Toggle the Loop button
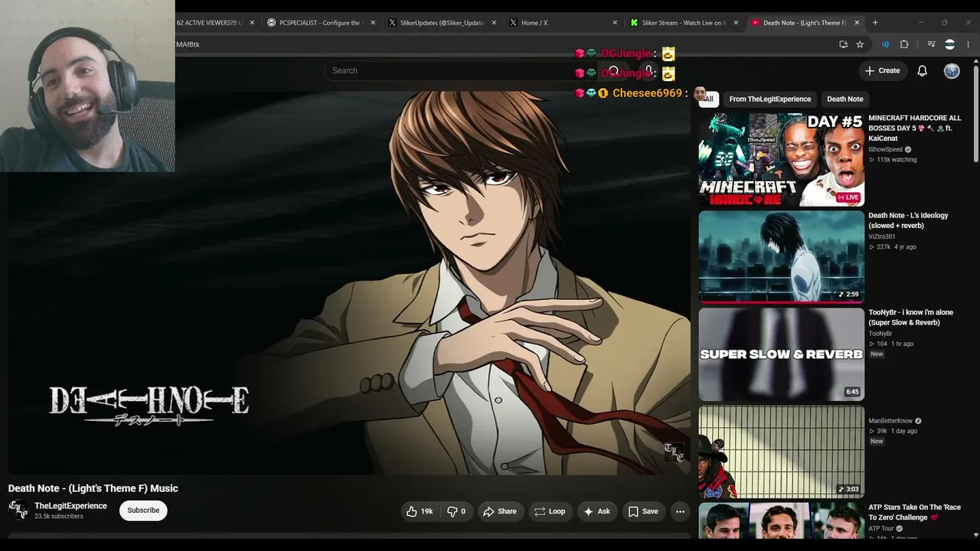Image resolution: width=980 pixels, height=551 pixels. [x=550, y=511]
